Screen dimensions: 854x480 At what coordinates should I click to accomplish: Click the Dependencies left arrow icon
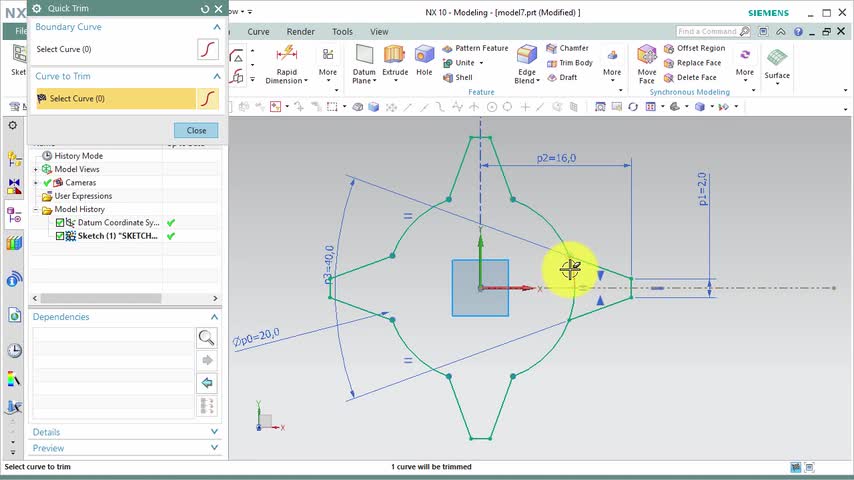[206, 383]
